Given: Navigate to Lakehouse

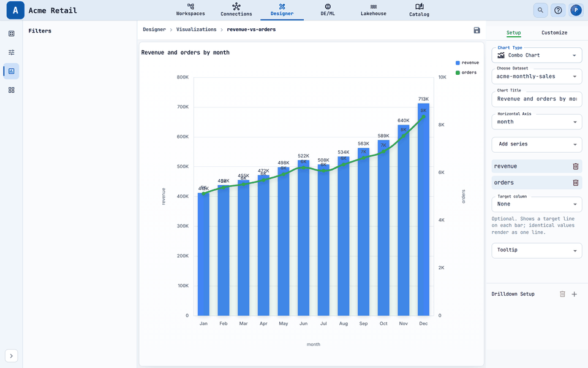Looking at the screenshot, I should pyautogui.click(x=374, y=10).
